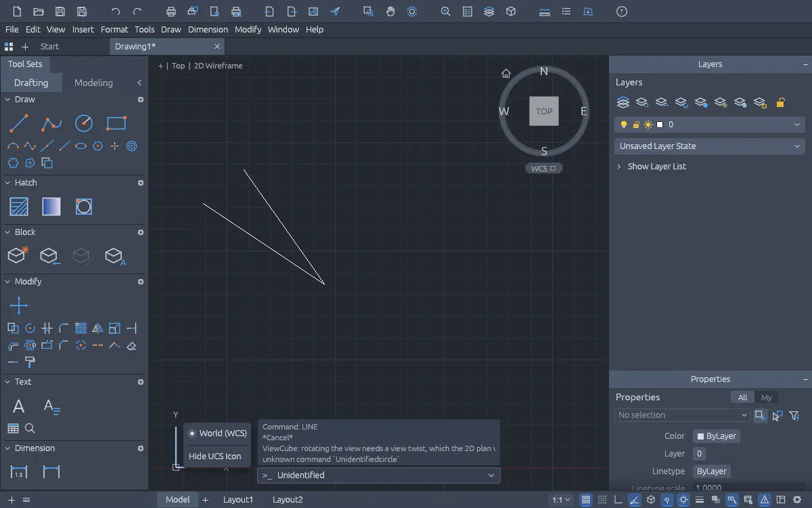
Task: Switch Properties filter to My
Action: pyautogui.click(x=766, y=398)
